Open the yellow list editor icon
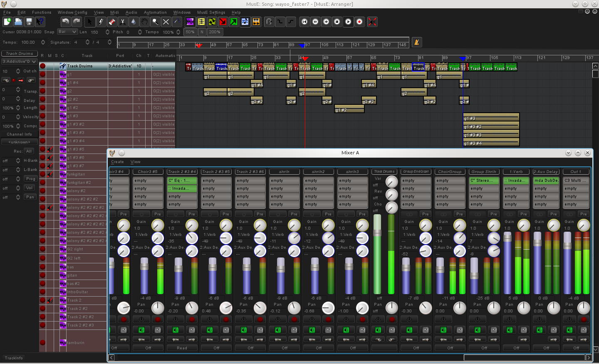The width and height of the screenshot is (599, 364). [x=201, y=22]
